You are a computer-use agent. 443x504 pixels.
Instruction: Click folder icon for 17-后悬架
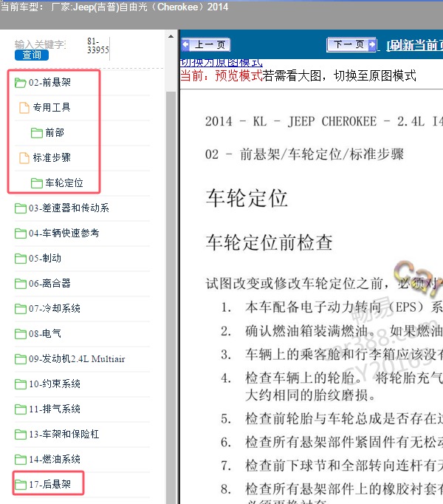21,484
